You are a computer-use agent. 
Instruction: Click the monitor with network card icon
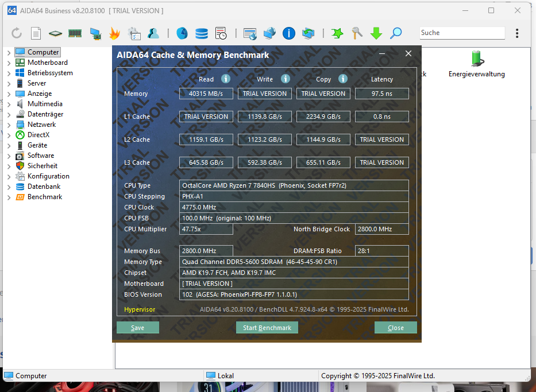tap(95, 34)
